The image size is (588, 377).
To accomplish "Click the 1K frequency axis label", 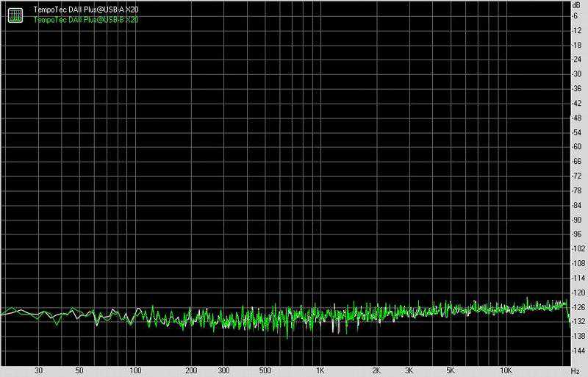I will click(320, 371).
